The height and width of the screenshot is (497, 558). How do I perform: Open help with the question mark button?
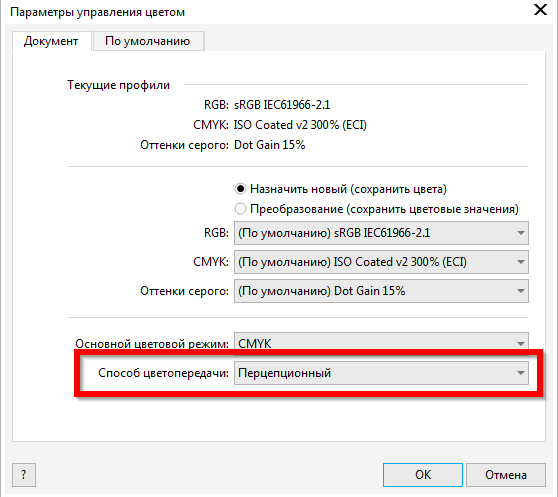pyautogui.click(x=24, y=475)
